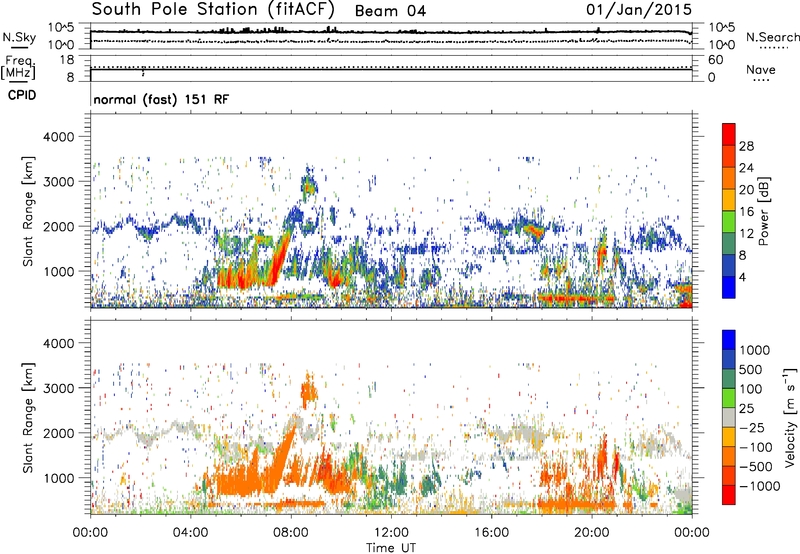This screenshot has width=800, height=554.
Task: Pick the orange -500 to -100 Velocity swatch
Action: pos(729,456)
